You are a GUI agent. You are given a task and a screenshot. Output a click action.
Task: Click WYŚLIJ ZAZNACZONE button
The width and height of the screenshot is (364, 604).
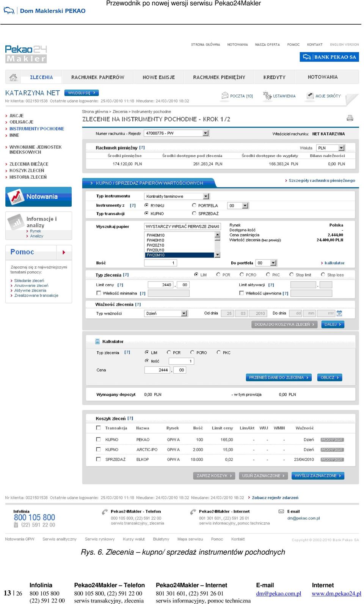(318, 476)
